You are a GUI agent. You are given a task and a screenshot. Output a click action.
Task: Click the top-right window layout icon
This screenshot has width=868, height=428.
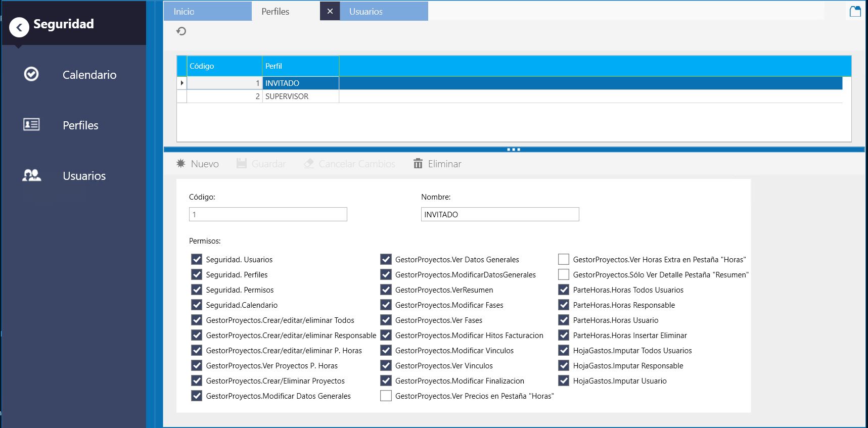pyautogui.click(x=855, y=11)
